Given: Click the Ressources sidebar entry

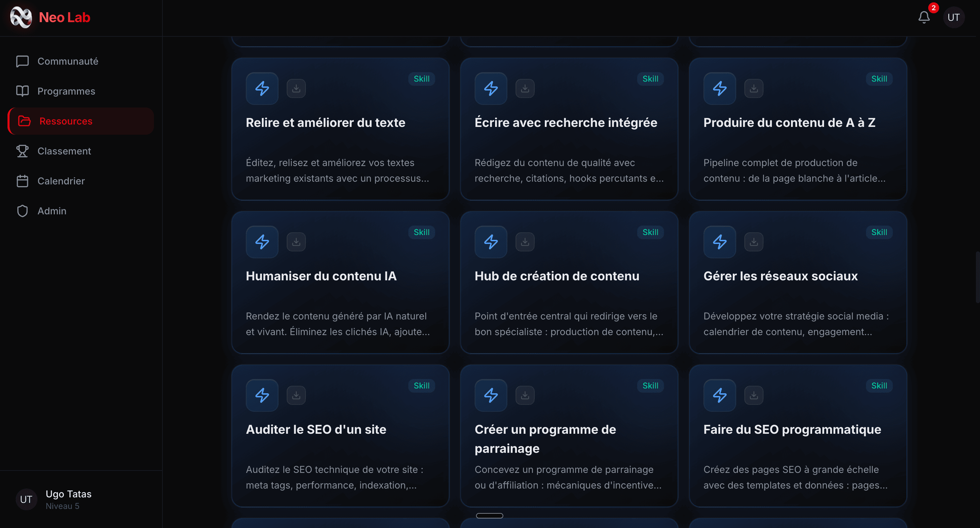Looking at the screenshot, I should [66, 121].
